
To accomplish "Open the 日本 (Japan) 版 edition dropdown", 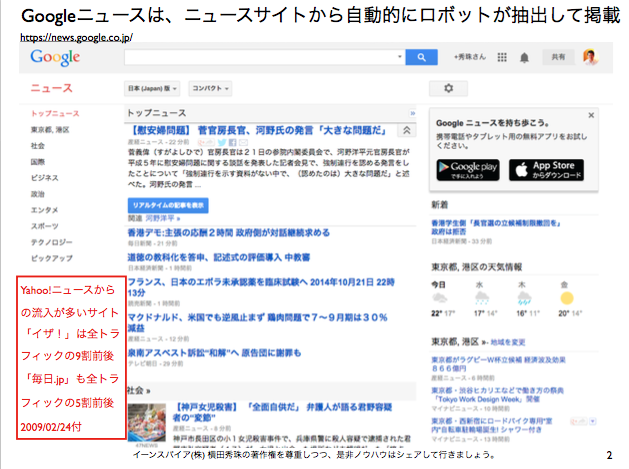I will coord(152,89).
